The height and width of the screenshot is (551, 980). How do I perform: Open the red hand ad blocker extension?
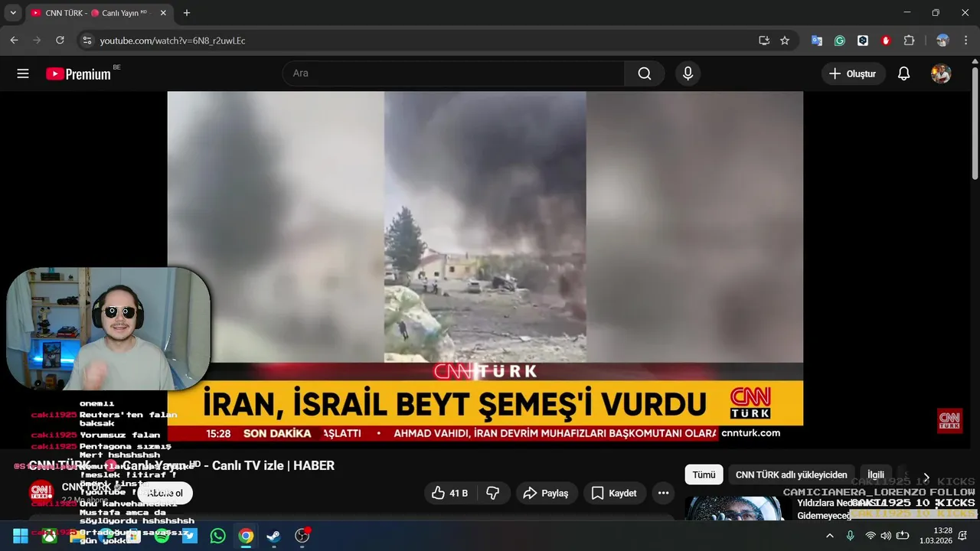point(886,41)
